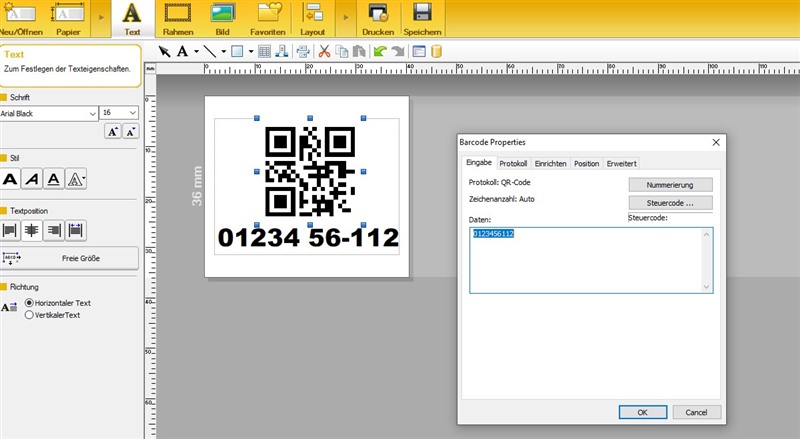Click the Nummerierung button

pos(670,185)
